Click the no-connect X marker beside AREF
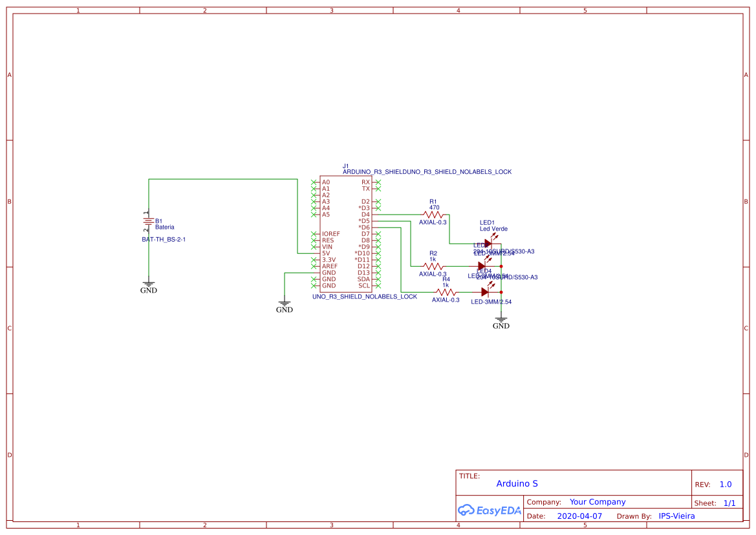756x535 pixels. click(x=314, y=266)
